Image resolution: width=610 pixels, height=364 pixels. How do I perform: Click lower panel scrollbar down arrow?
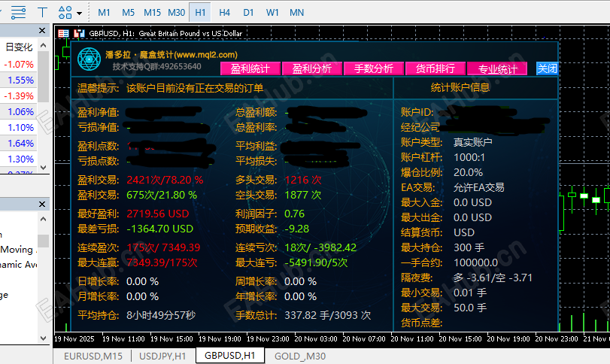click(43, 338)
